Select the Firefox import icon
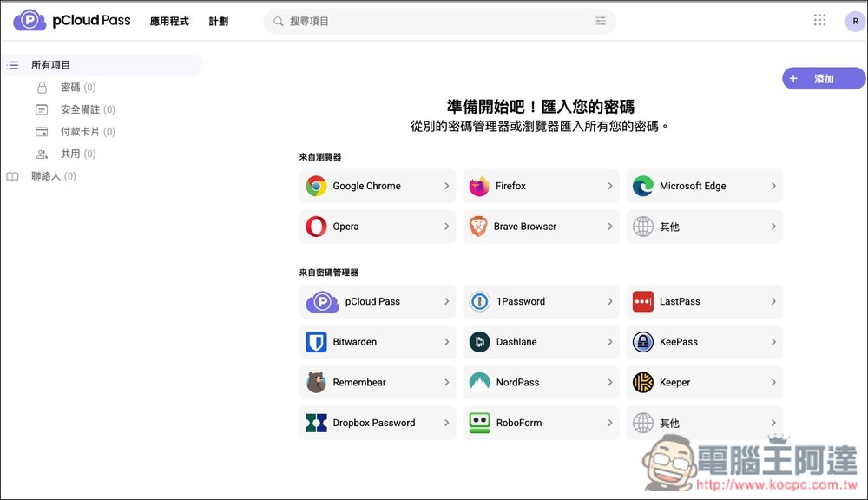The image size is (868, 500). click(x=479, y=186)
